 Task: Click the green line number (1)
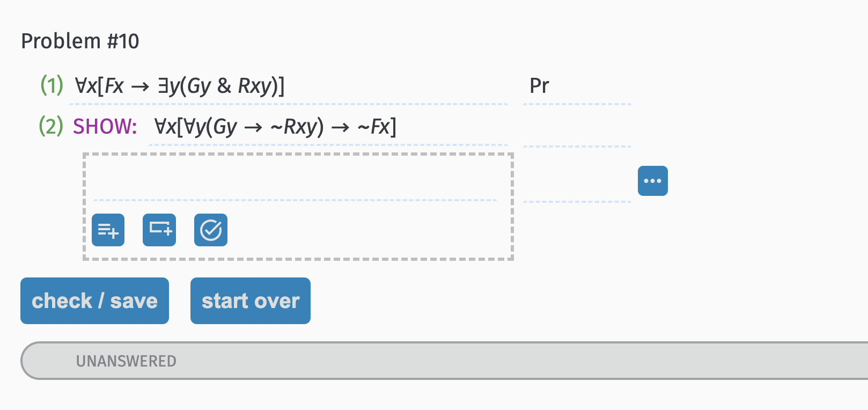[x=50, y=85]
